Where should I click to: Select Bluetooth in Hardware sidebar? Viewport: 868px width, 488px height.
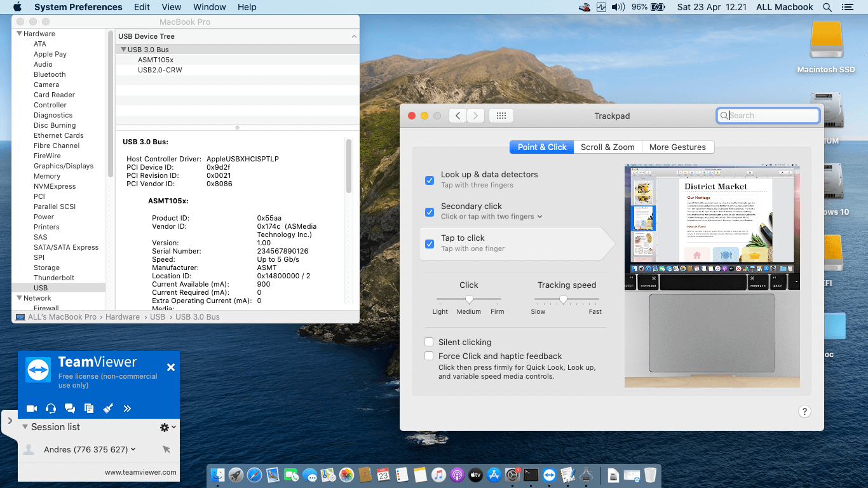pos(50,74)
